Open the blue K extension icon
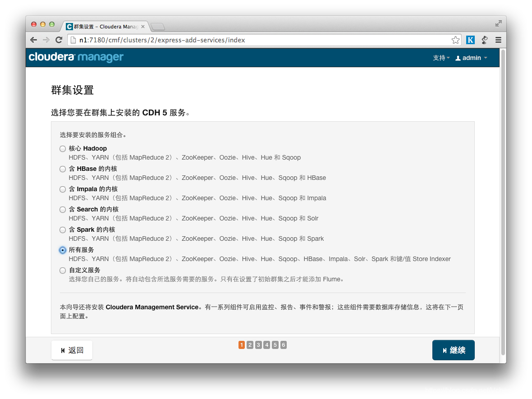Viewport: 532px width, 399px height. [x=470, y=40]
